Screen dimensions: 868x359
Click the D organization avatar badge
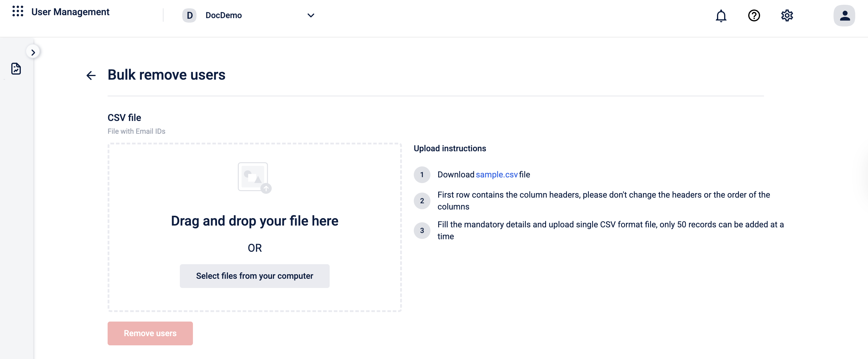click(189, 15)
